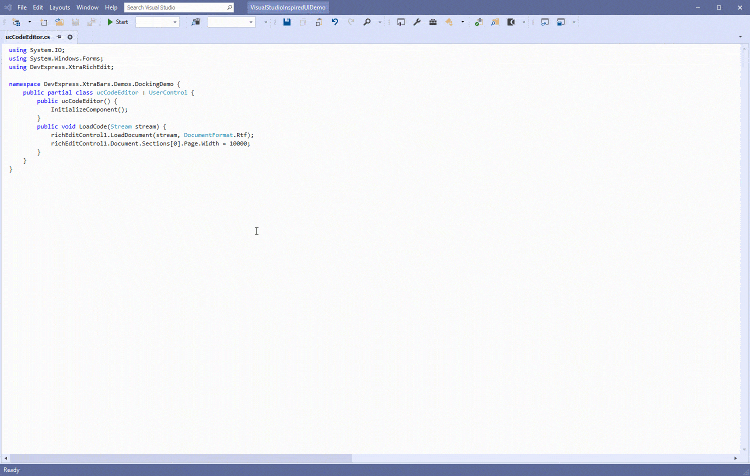
Task: Open the Layouts menu
Action: point(60,7)
